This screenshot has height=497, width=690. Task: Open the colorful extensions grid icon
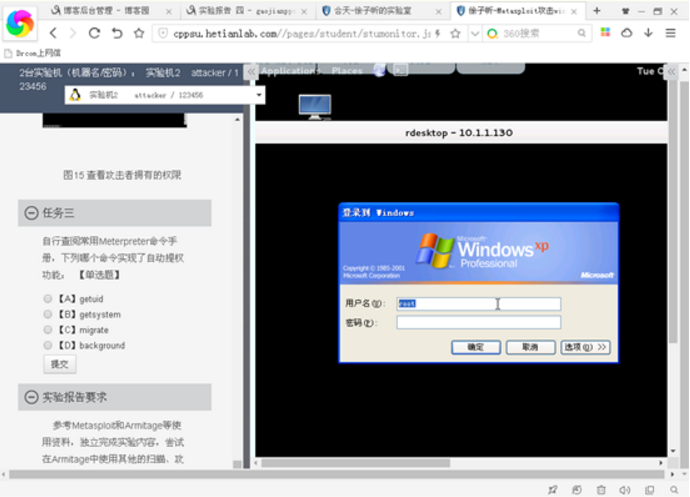coord(606,32)
